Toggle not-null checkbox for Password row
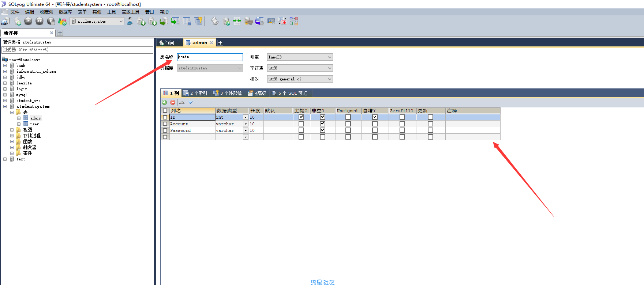Screen dimensions: 644x285 click(322, 130)
